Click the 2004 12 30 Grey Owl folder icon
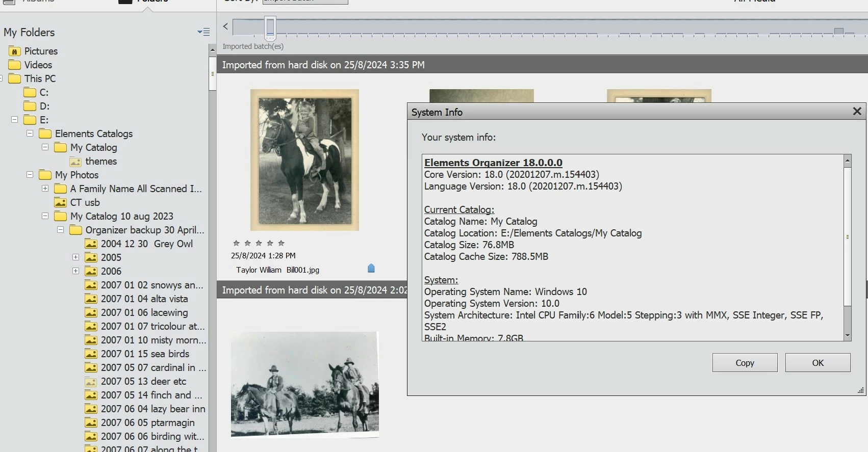The image size is (868, 452). tap(91, 244)
